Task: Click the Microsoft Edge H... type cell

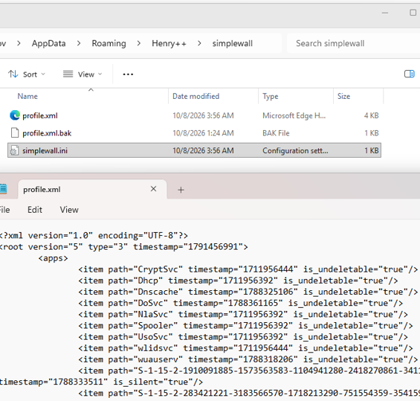Action: click(294, 116)
